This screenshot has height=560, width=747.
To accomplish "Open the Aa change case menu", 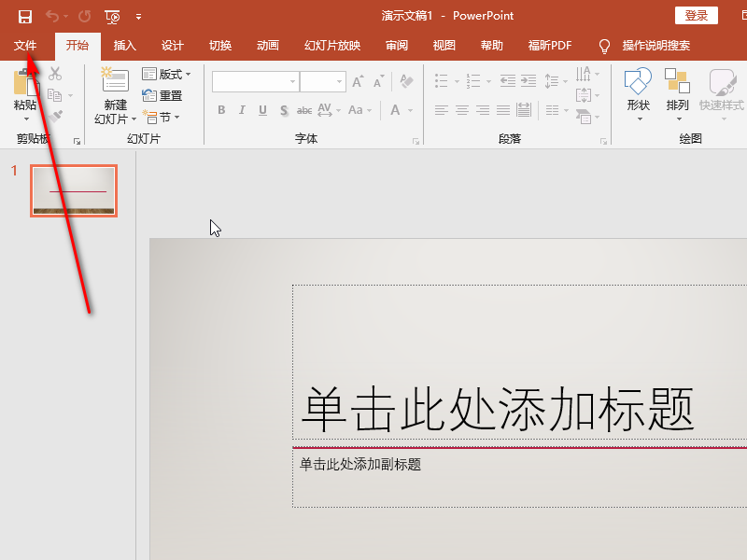I will pos(359,110).
